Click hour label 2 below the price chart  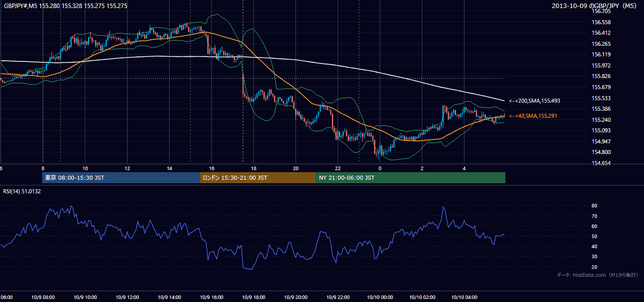pos(422,169)
